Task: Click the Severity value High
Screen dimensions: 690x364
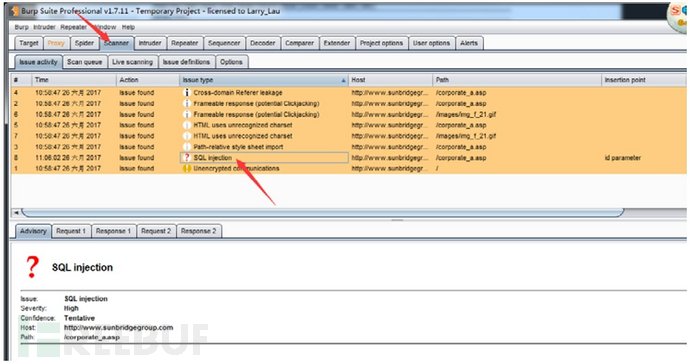Action: (71, 309)
